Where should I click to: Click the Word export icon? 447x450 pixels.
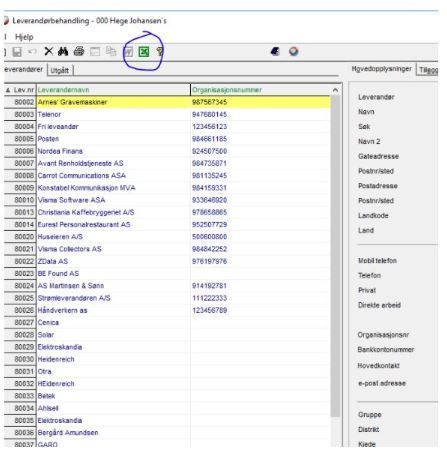[128, 52]
